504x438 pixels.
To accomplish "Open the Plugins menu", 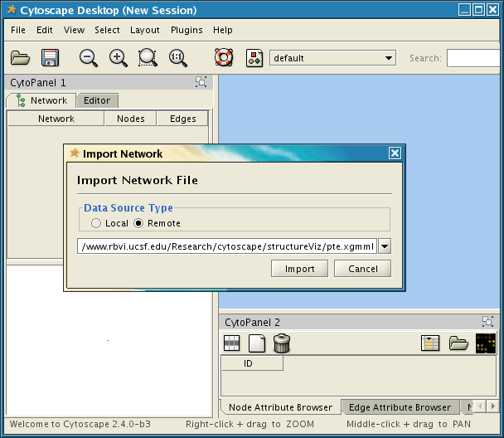I will click(187, 30).
